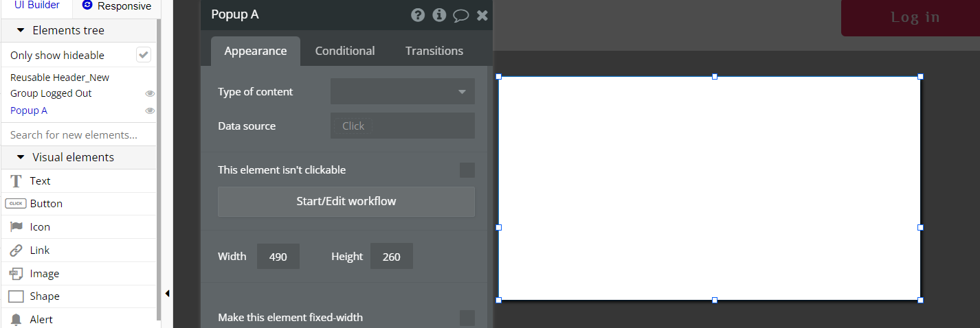Open the info icon in Popup A header
Image resolution: width=980 pixels, height=328 pixels.
[439, 15]
